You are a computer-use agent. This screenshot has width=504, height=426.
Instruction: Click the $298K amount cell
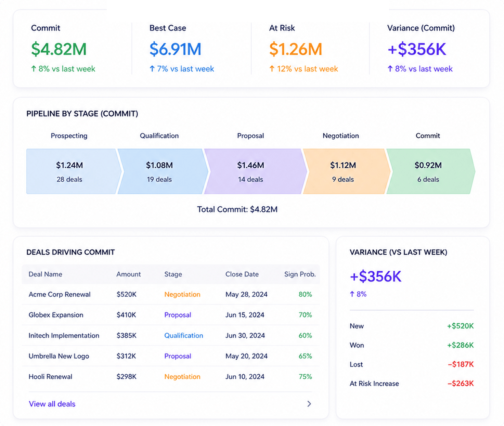pos(127,376)
